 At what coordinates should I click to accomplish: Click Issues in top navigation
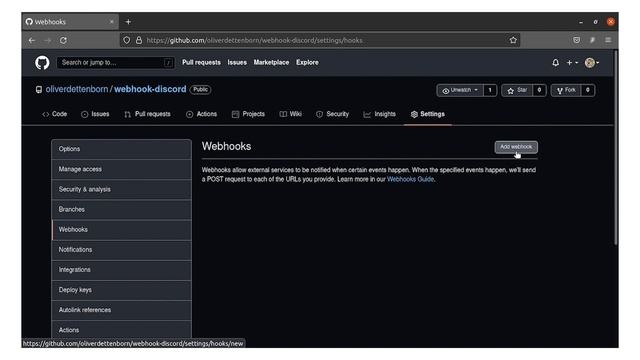pos(237,62)
